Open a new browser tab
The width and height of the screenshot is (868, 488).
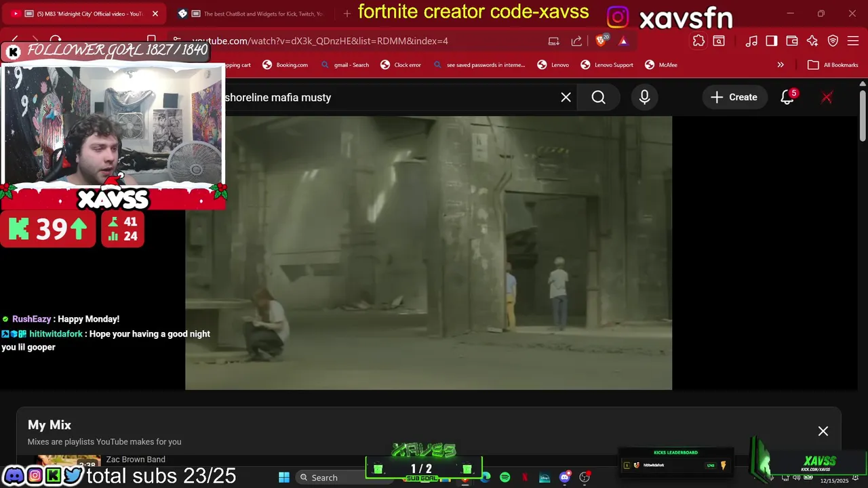[x=347, y=14]
